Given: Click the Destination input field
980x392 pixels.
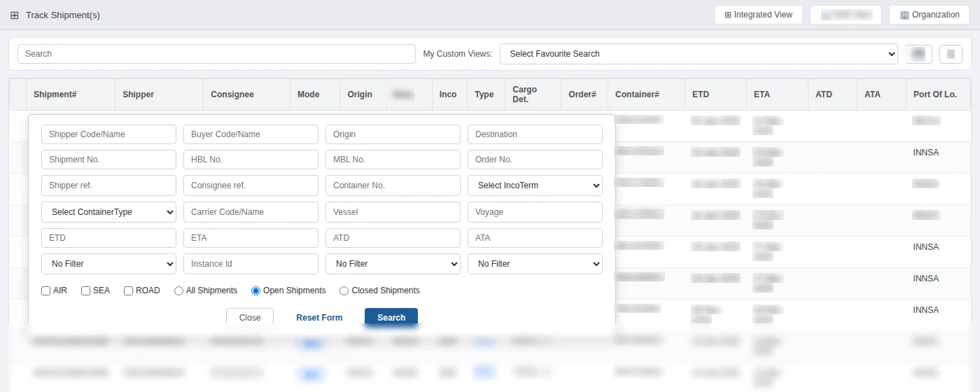Looking at the screenshot, I should click(x=535, y=134).
